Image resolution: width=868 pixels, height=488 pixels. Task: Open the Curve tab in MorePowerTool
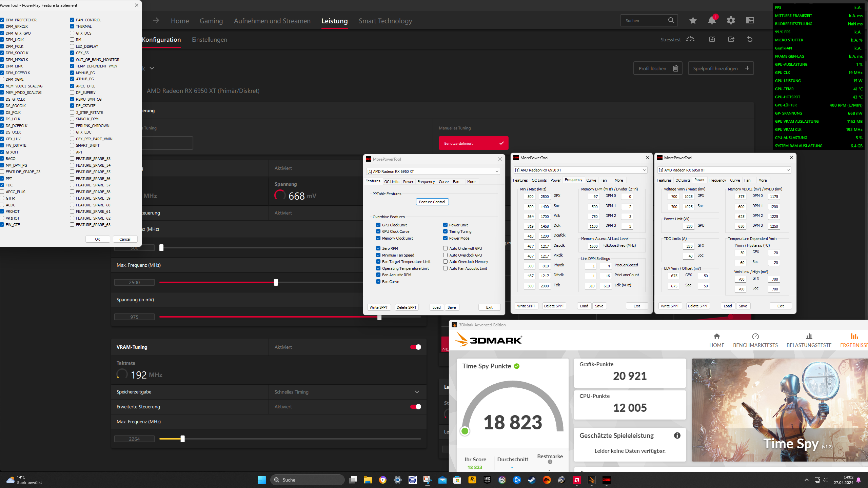pos(443,182)
